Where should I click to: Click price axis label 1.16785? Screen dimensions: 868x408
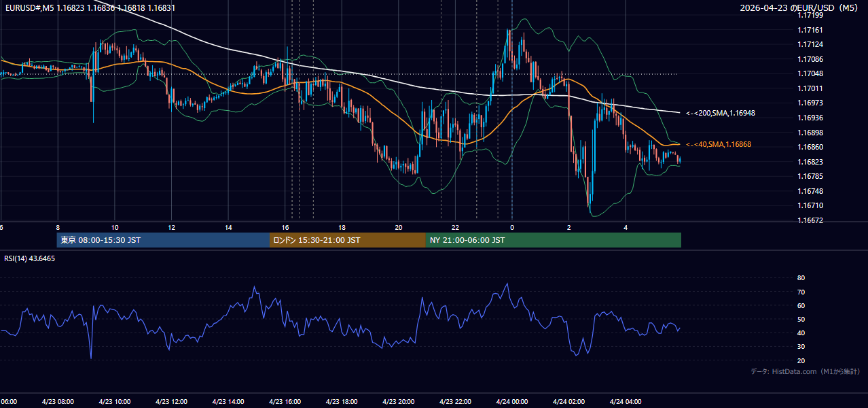coord(810,176)
